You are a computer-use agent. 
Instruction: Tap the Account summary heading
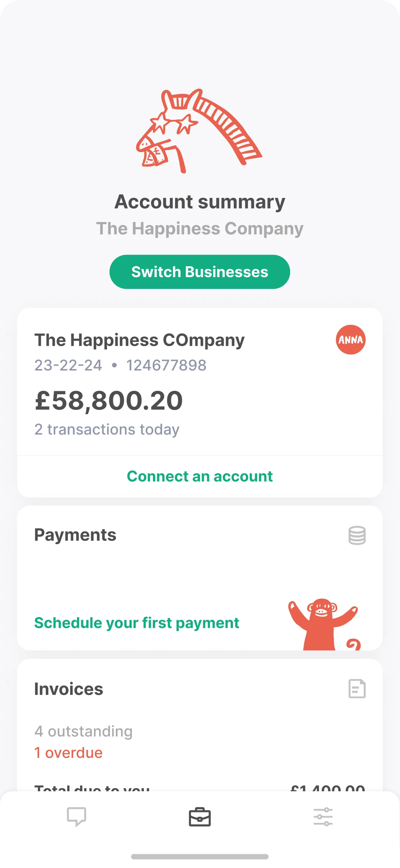click(x=200, y=202)
